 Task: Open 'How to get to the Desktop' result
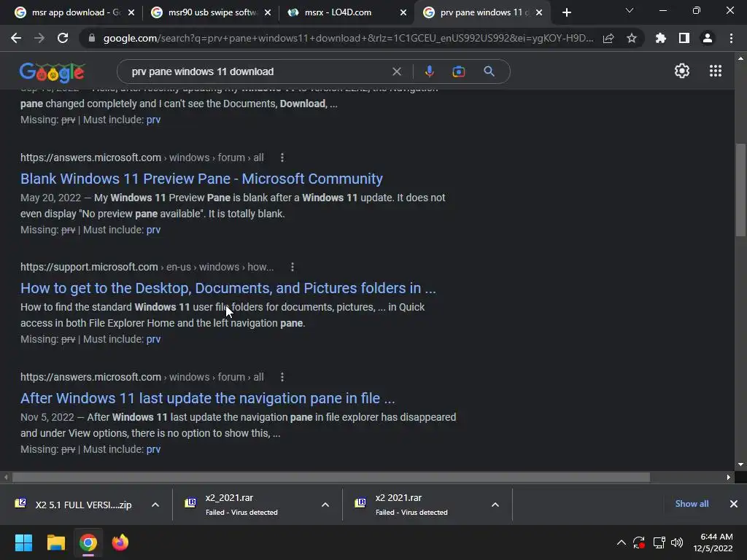point(228,288)
